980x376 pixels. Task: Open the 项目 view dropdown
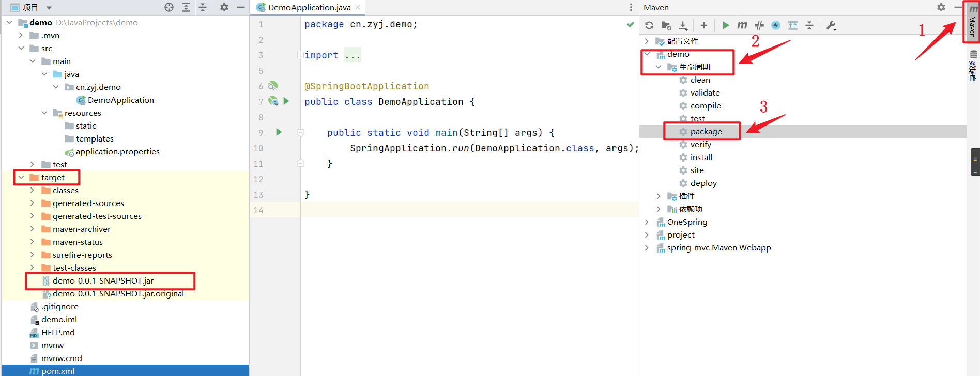pos(49,8)
